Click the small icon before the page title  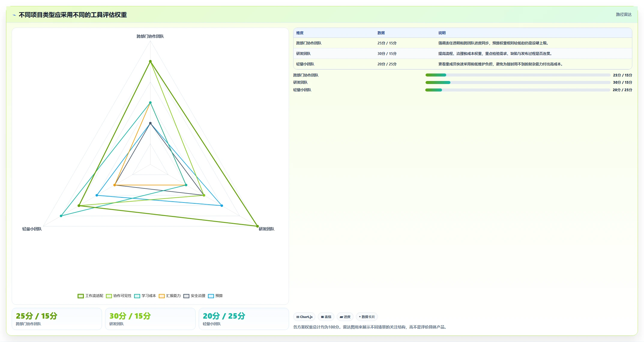14,15
